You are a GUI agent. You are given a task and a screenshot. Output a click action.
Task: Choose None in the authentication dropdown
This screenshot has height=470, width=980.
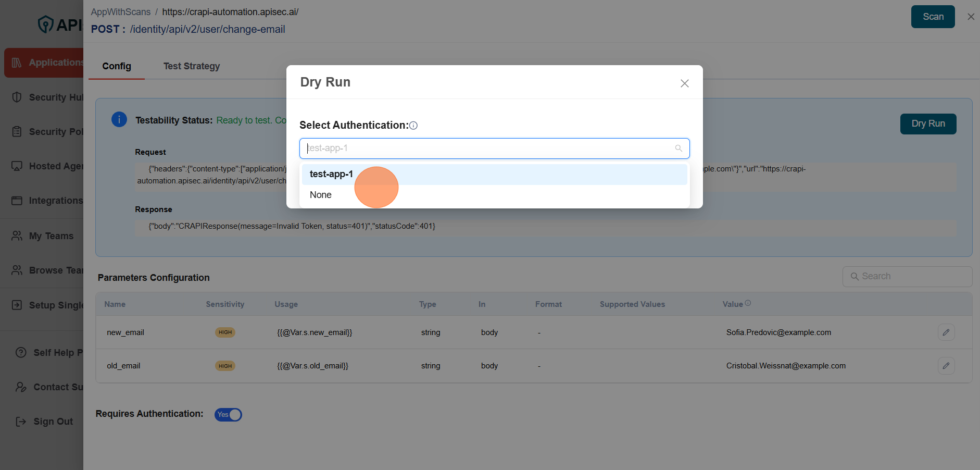[320, 194]
